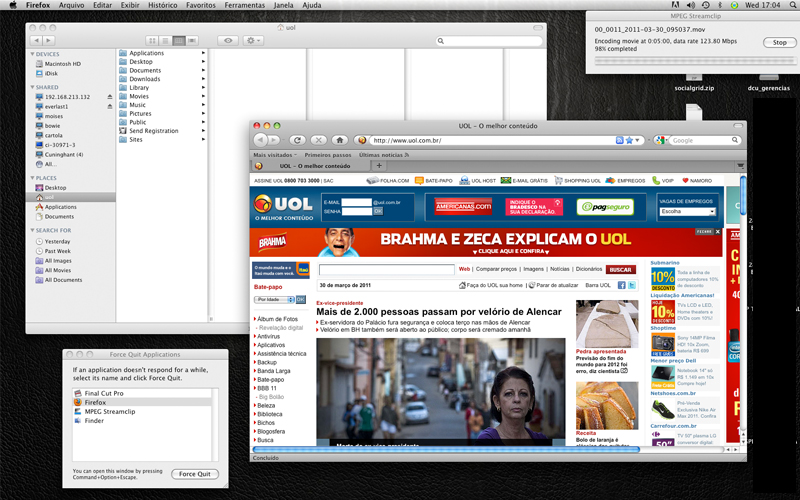Open volume control in menu bar
This screenshot has width=800, height=500.
click(691, 5)
